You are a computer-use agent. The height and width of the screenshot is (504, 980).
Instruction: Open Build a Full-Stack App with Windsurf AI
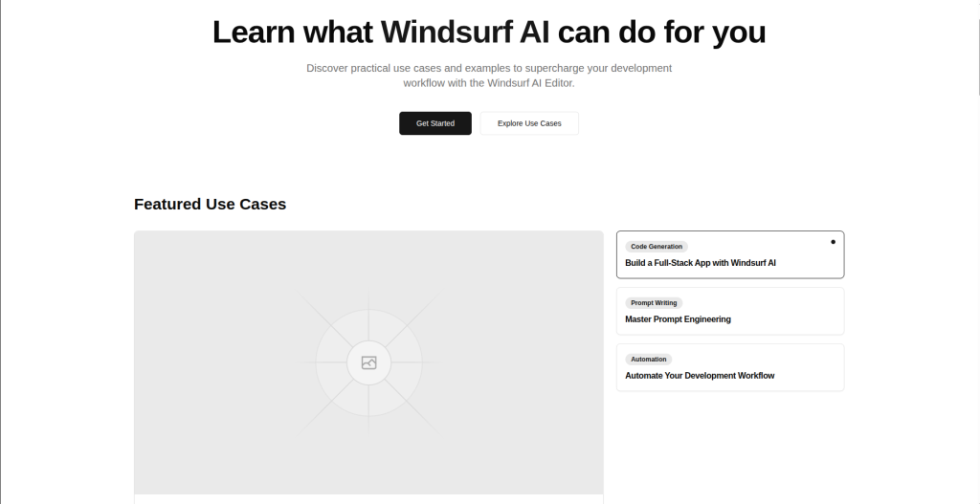click(700, 263)
